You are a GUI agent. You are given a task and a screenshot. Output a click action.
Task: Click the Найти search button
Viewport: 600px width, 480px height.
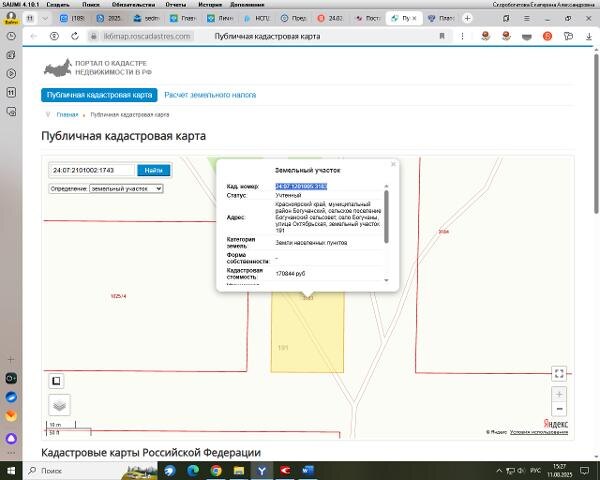(154, 170)
